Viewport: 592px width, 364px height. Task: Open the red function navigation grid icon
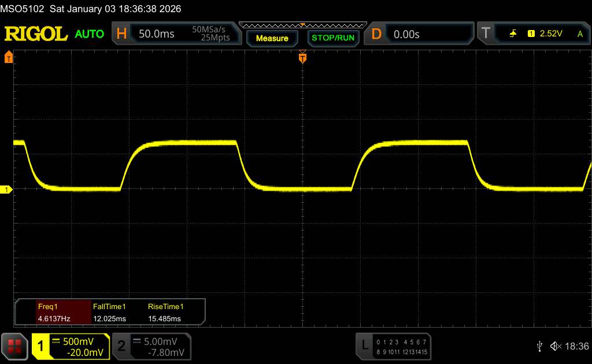point(15,346)
